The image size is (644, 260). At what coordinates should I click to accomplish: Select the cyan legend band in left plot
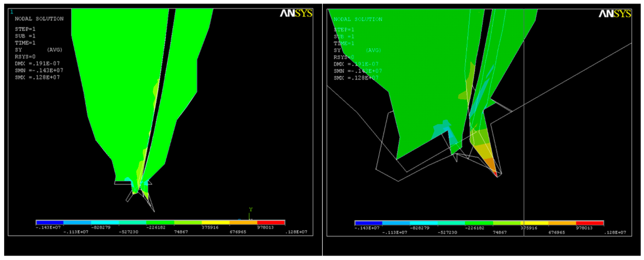pos(105,222)
